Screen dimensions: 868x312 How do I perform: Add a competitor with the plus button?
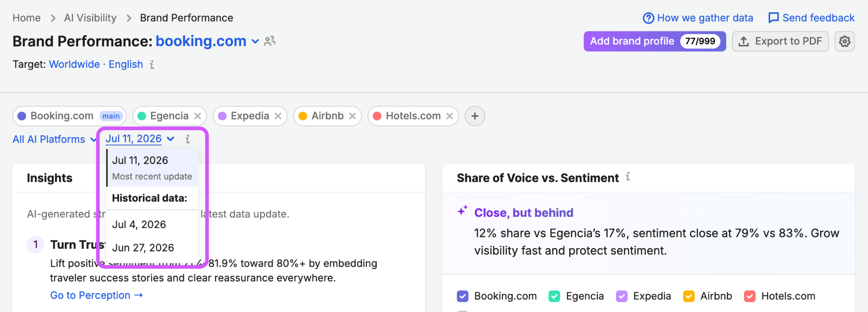click(x=475, y=116)
